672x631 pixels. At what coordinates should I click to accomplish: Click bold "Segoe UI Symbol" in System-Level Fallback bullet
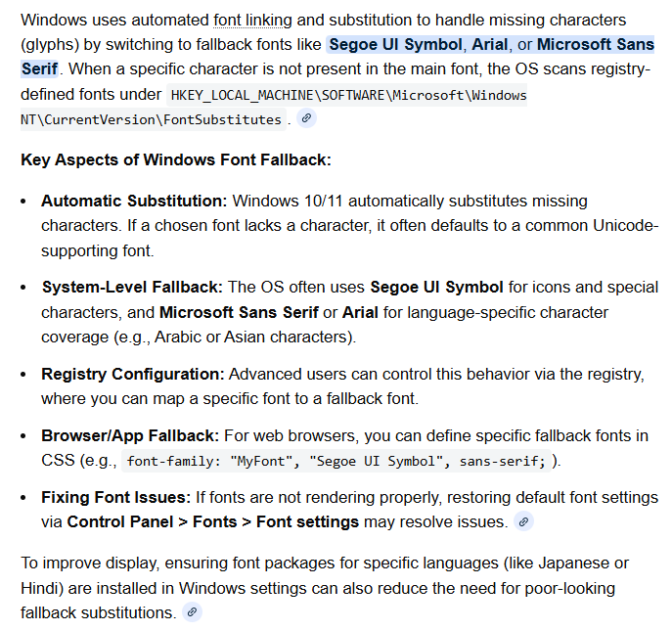(x=436, y=288)
